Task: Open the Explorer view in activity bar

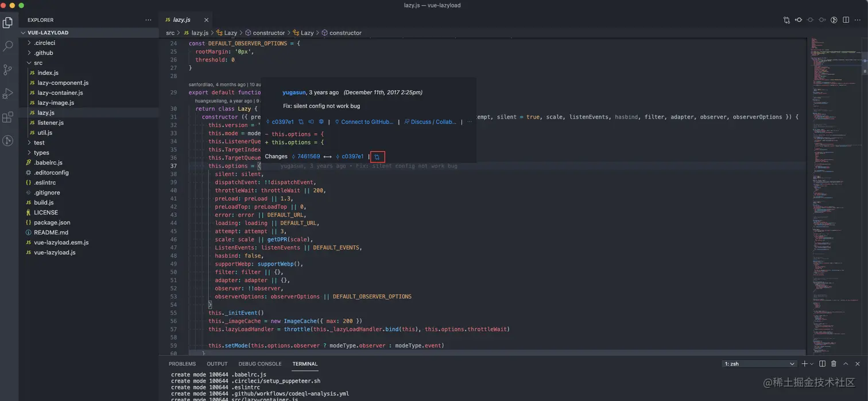Action: [8, 23]
